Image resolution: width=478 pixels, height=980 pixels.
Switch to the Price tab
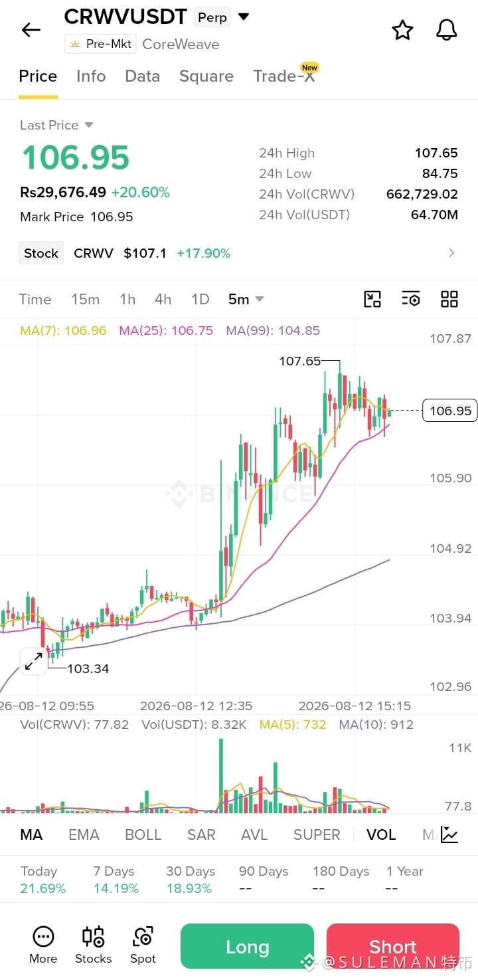(38, 76)
